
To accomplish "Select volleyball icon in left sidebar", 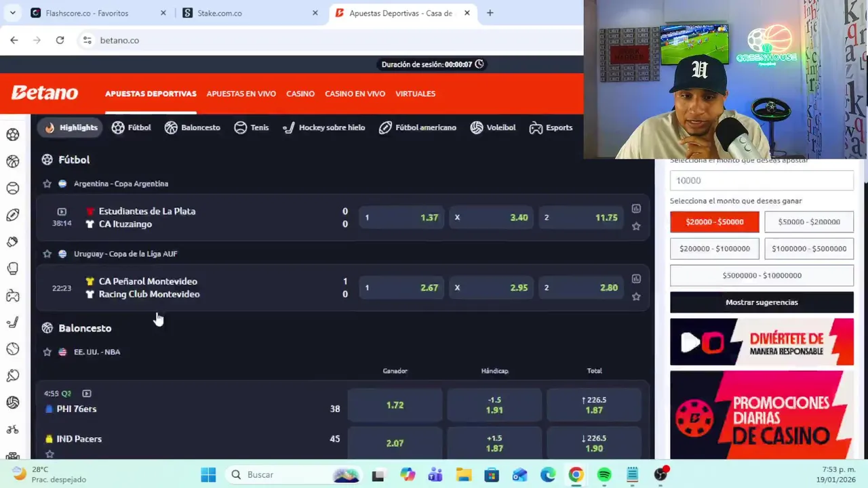I will click(x=13, y=403).
